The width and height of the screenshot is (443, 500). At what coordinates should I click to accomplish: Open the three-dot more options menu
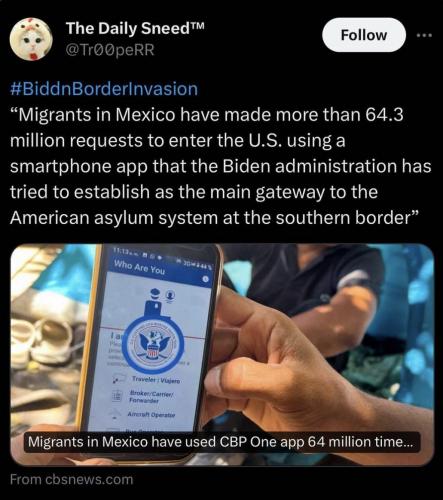(424, 35)
